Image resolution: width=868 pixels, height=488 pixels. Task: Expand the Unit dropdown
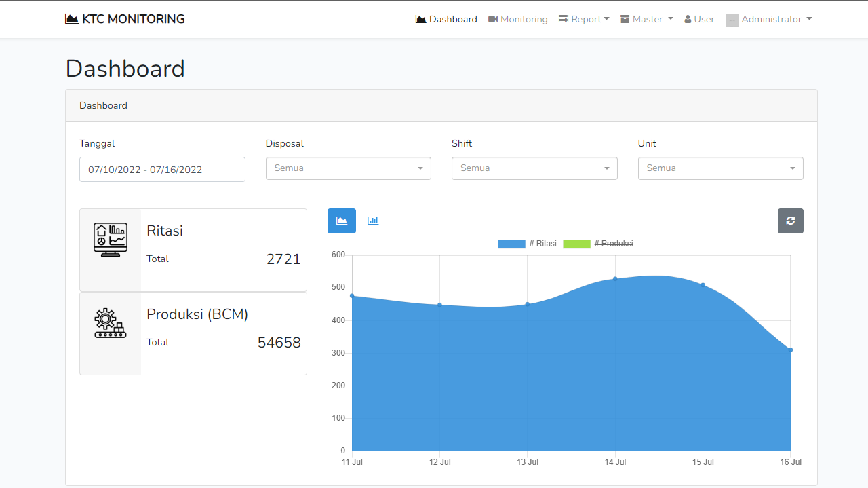click(720, 168)
